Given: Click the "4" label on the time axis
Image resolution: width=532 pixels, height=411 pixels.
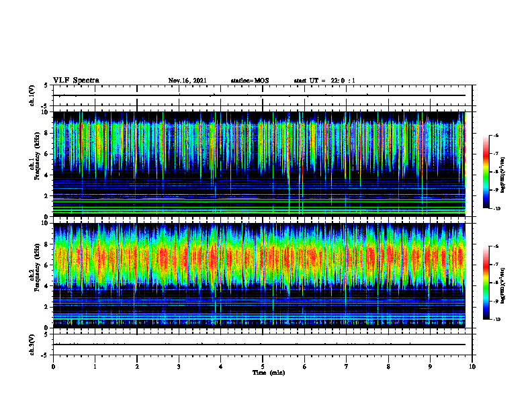Looking at the screenshot, I should [221, 367].
